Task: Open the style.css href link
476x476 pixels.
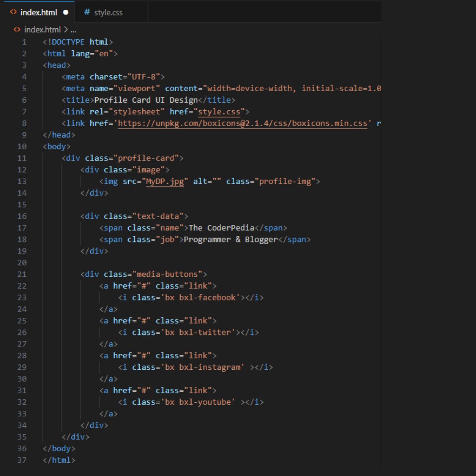Action: 219,112
